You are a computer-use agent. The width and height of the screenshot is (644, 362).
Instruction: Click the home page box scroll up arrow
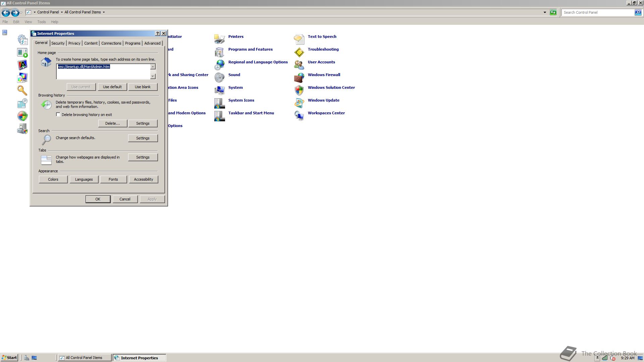coord(153,67)
